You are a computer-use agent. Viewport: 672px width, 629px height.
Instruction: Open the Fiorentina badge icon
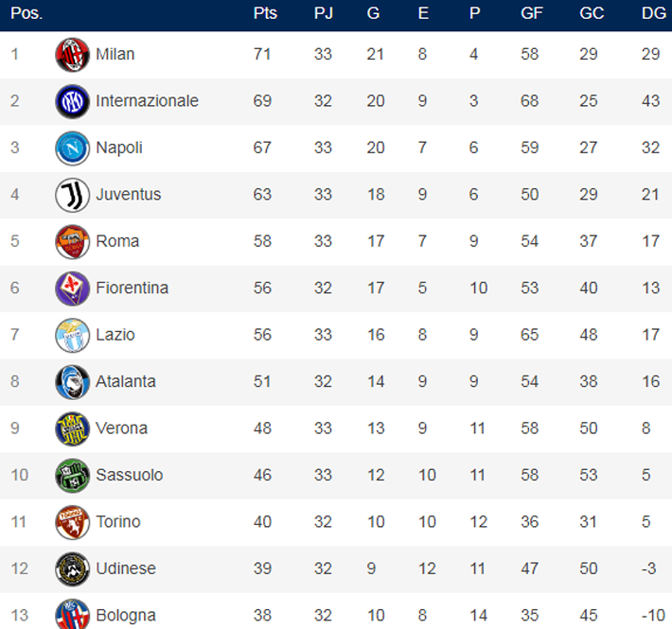72,288
